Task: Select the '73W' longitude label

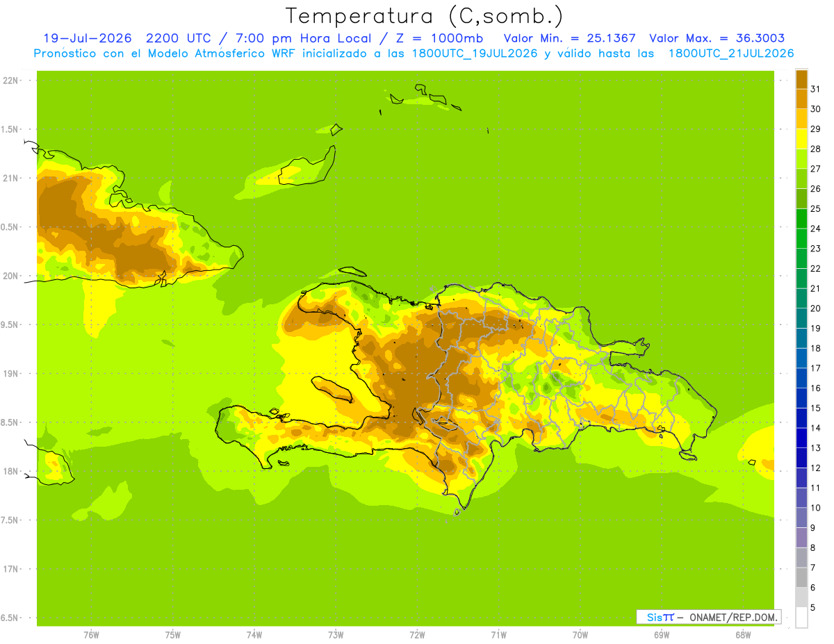Action: 336,635
